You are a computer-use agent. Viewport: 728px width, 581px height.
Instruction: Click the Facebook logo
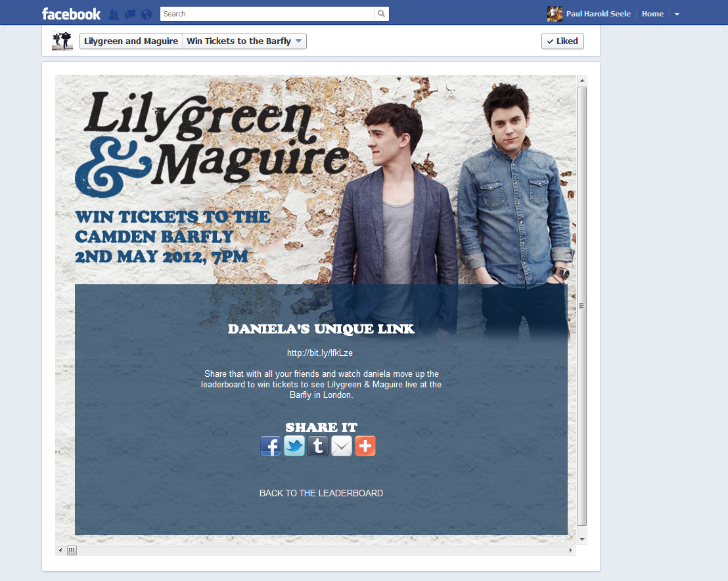click(x=71, y=14)
